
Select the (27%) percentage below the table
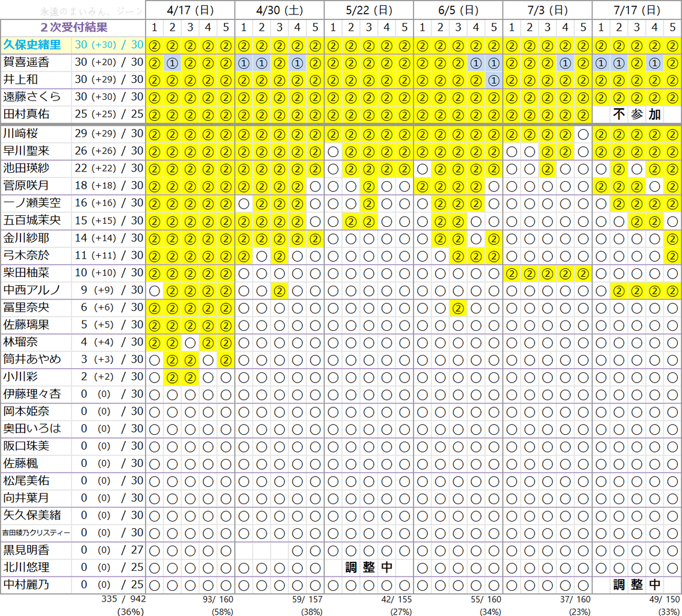(x=401, y=612)
